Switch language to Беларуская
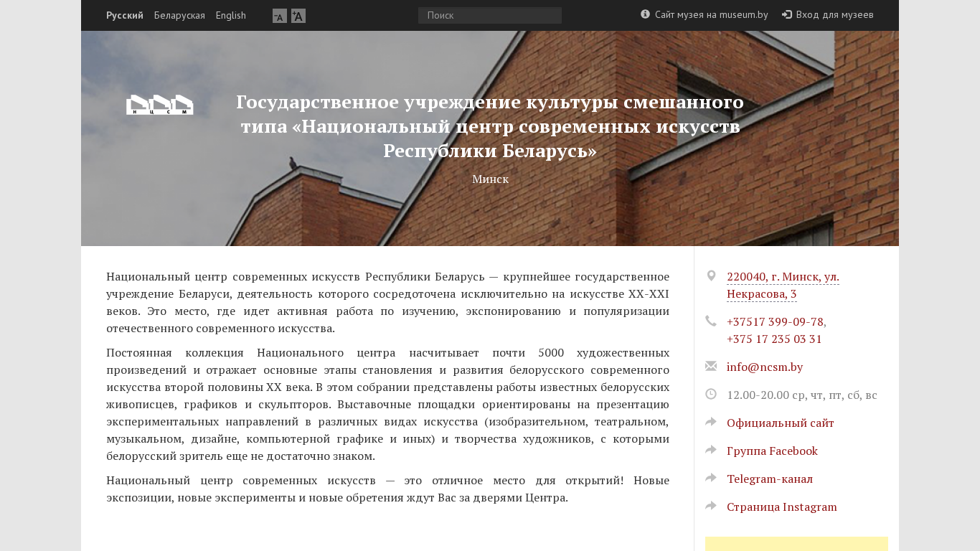This screenshot has width=980, height=551. (179, 15)
